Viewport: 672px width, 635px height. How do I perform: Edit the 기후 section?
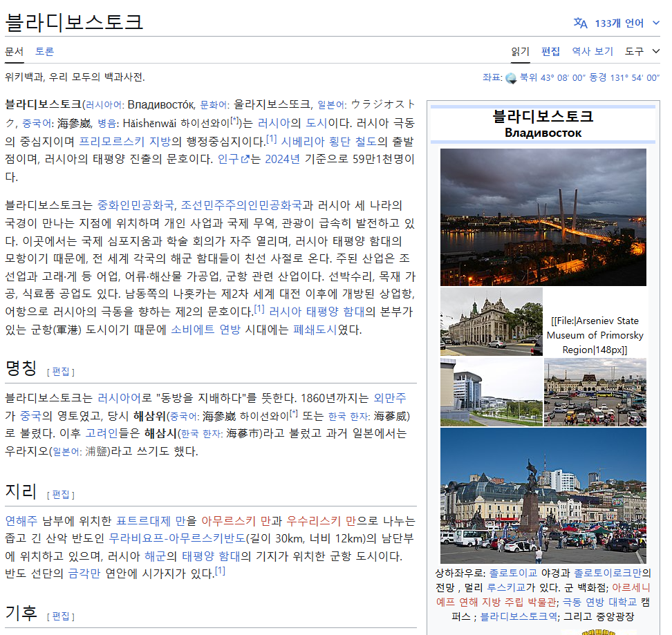tap(61, 616)
